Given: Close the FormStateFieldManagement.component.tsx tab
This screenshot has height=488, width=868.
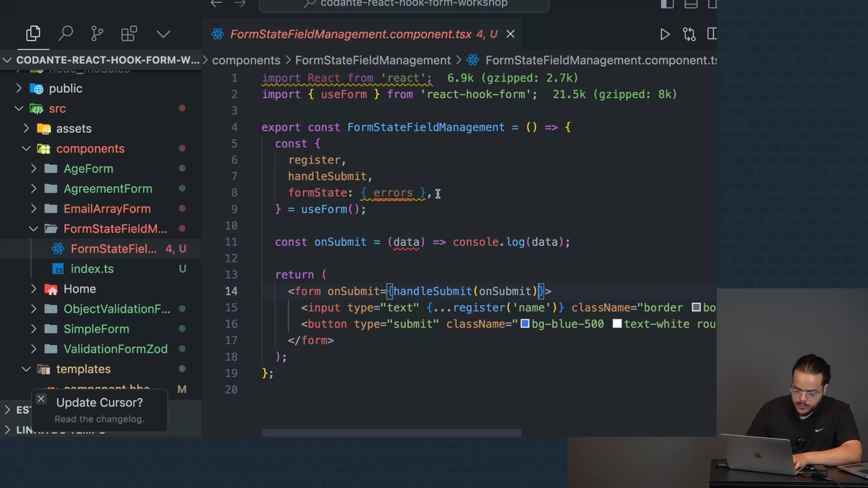Looking at the screenshot, I should point(510,34).
